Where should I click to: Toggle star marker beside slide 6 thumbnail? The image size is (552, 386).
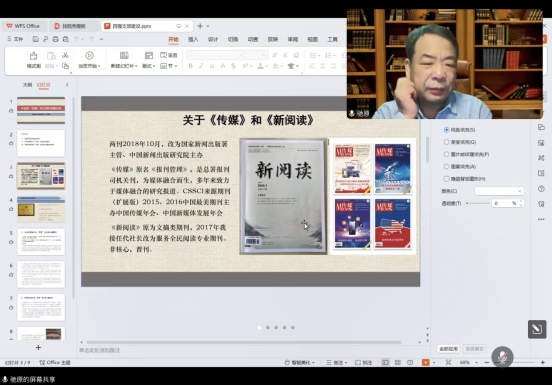[x=11, y=275]
